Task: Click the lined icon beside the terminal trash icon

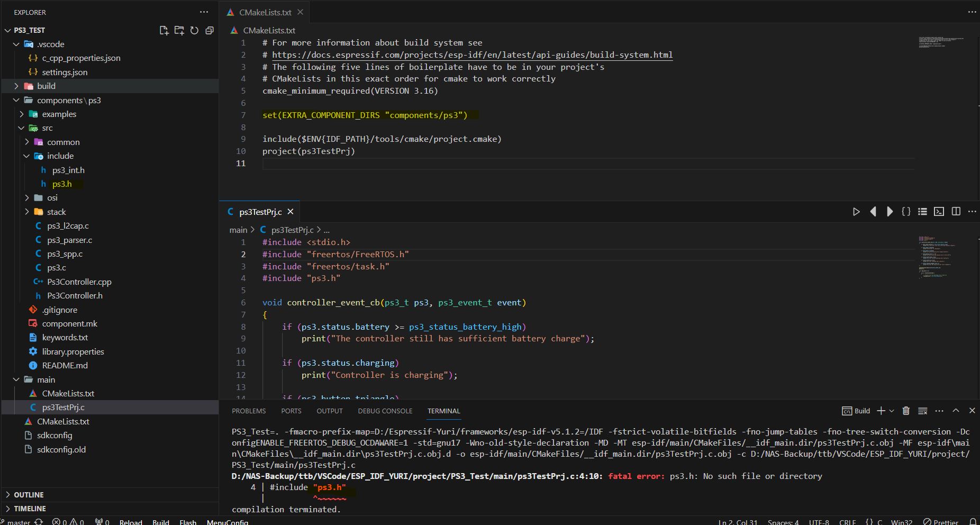Action: point(922,411)
